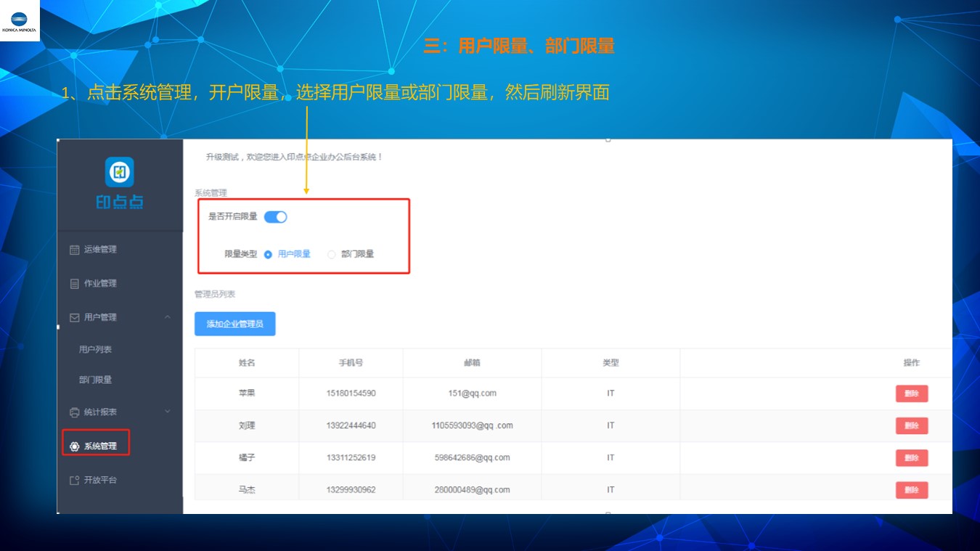Click the 印点点 app logo icon
Viewport: 980px width, 551px height.
pos(120,172)
